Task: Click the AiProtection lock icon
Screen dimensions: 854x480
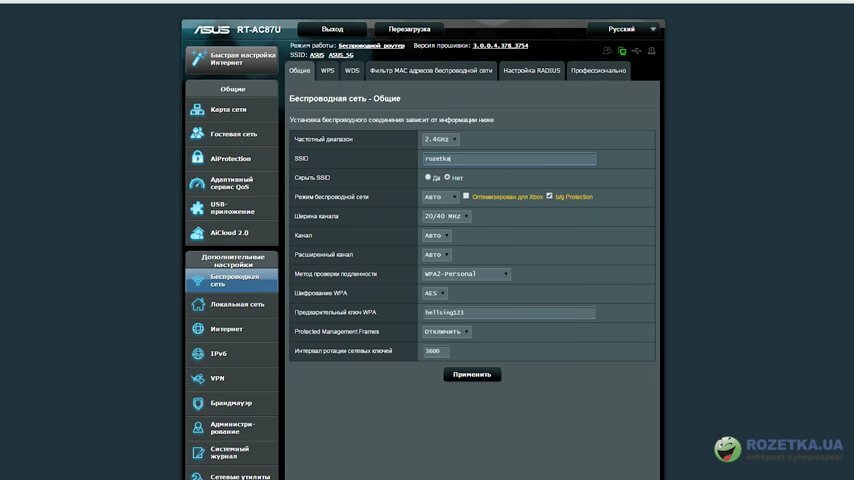Action: 197,158
